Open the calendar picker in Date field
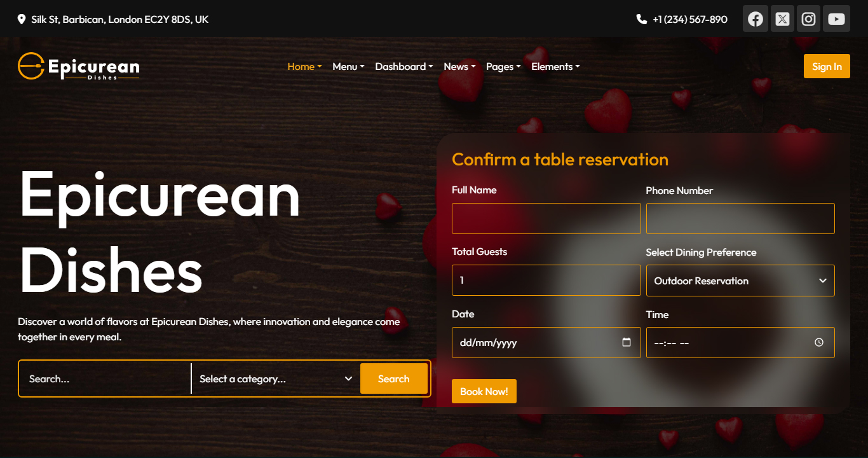Viewport: 868px width, 458px height. [627, 342]
